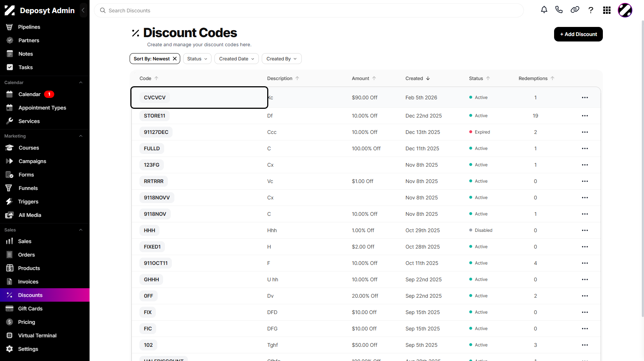Open the STORE11 discount code

[154, 116]
